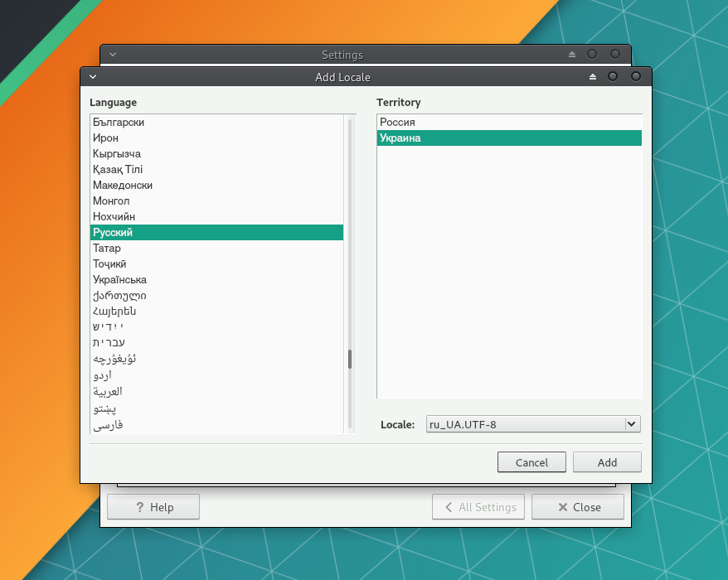The image size is (728, 580).
Task: Select Українська in the Language list
Action: coord(119,280)
